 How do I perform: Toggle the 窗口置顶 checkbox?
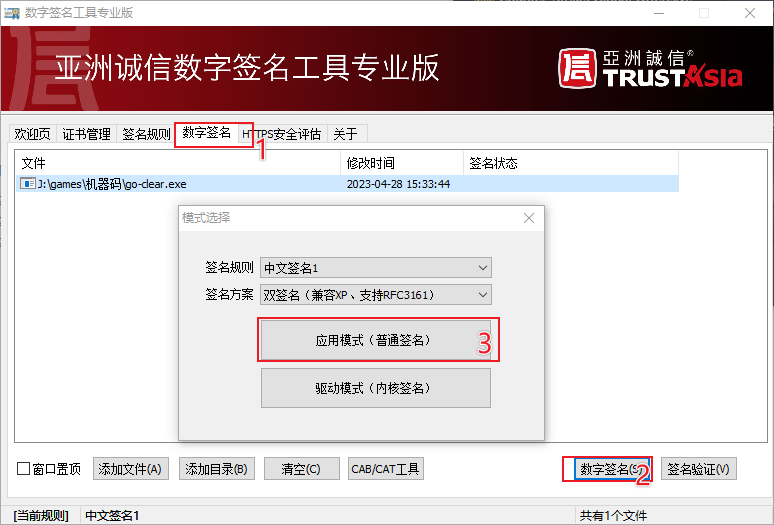[x=24, y=469]
